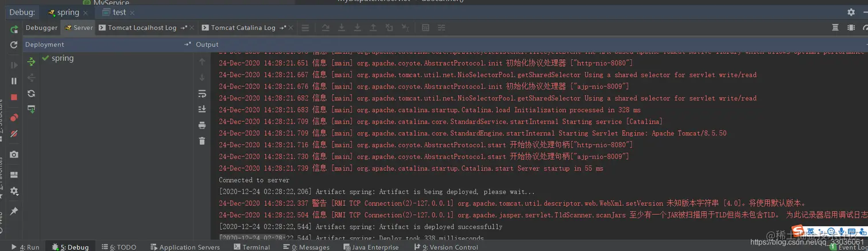Click the Output panel header
The height and width of the screenshot is (251, 868).
[x=207, y=44]
